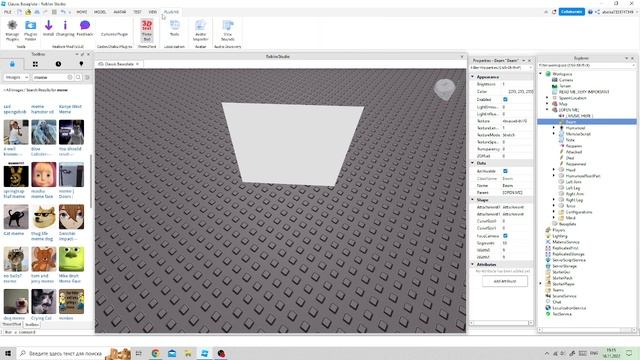
Task: Select Toolbox Marketplace tab icon
Action: tap(12, 64)
